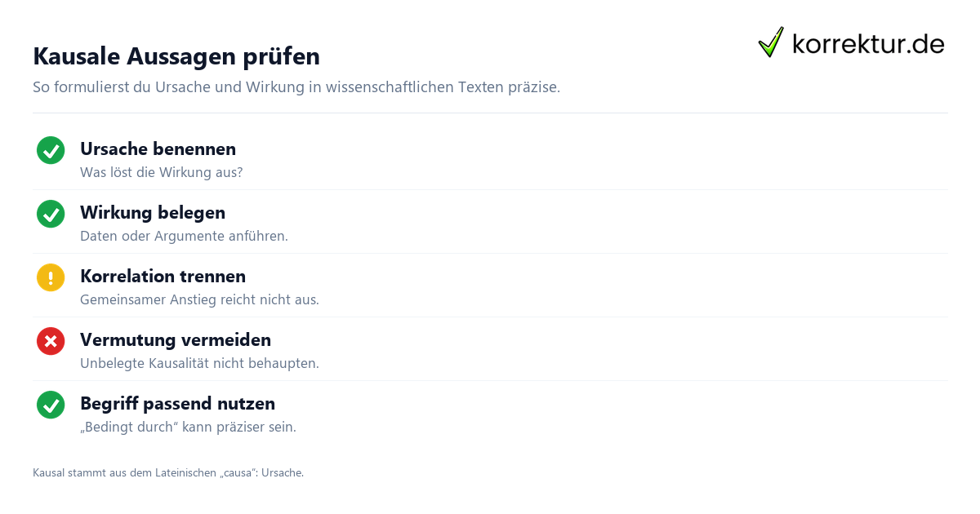980x514 pixels.
Task: Click the subtitle about Ursache und Wirkung
Action: click(x=296, y=87)
